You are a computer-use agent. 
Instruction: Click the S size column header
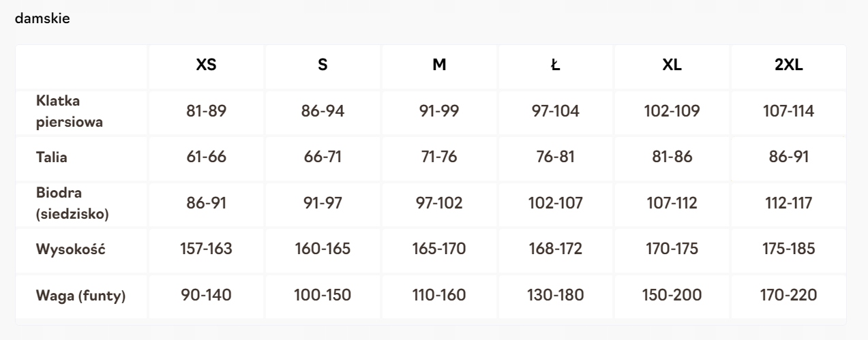click(323, 66)
